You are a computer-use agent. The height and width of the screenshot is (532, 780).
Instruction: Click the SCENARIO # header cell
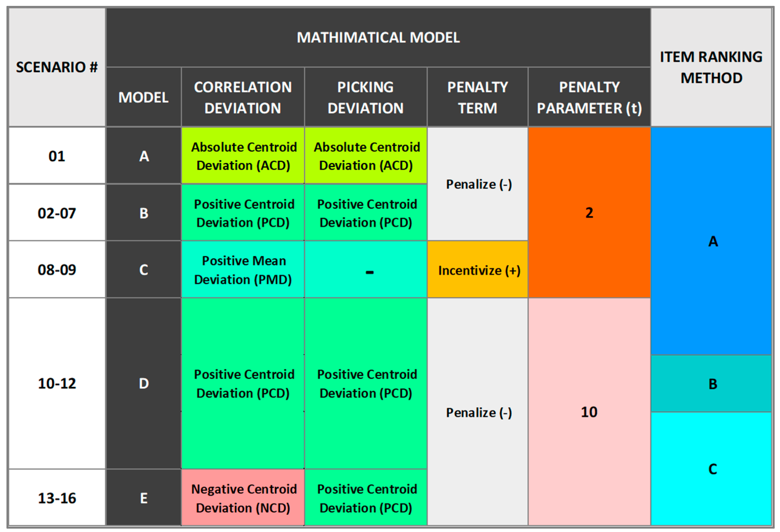tap(57, 67)
